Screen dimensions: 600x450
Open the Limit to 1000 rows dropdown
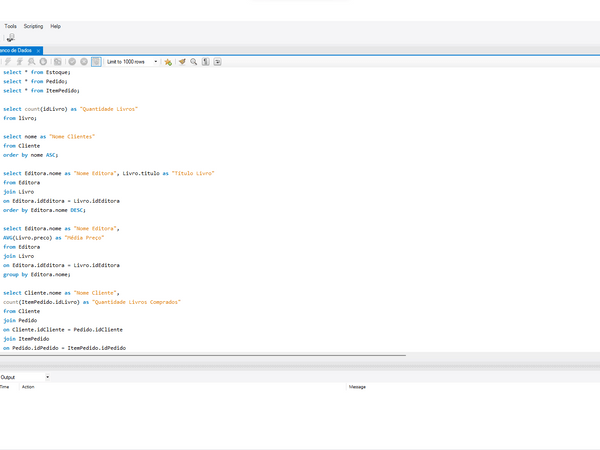point(155,61)
